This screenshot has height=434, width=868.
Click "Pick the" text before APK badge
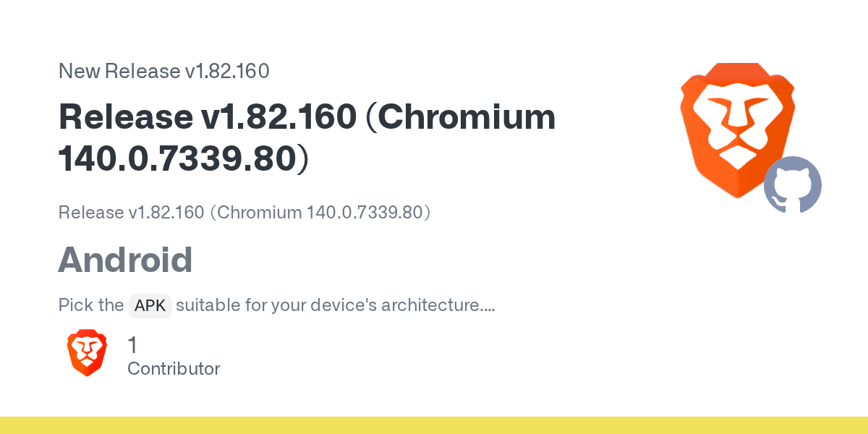91,305
